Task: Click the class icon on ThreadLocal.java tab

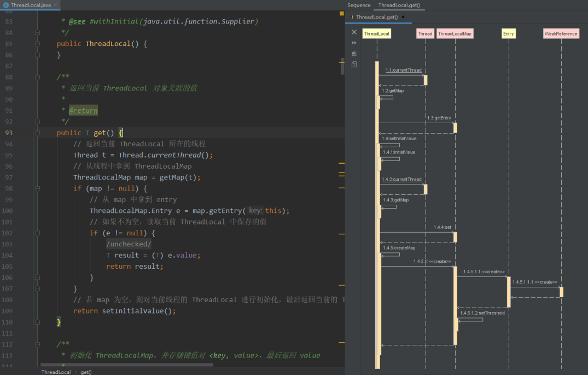Action: pos(5,5)
